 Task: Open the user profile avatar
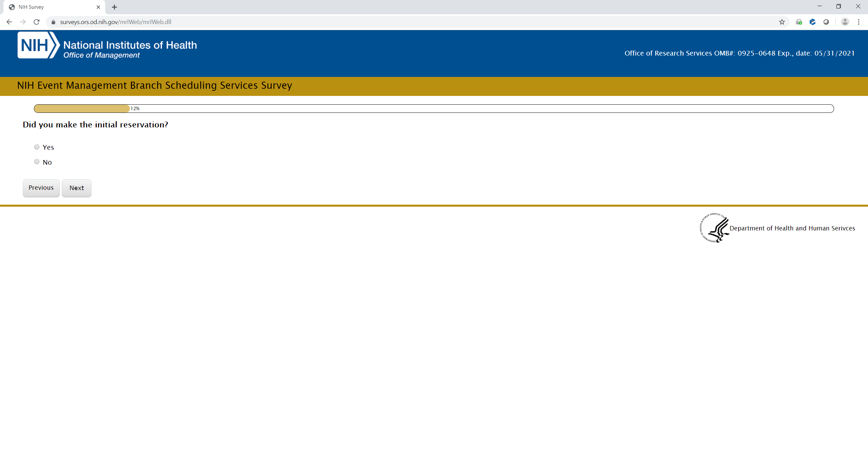(x=845, y=22)
